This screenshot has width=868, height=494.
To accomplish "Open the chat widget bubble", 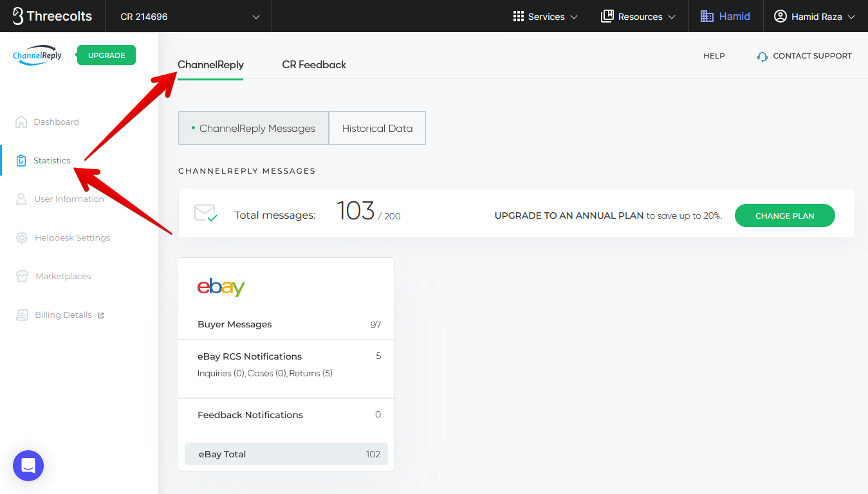I will 28,466.
